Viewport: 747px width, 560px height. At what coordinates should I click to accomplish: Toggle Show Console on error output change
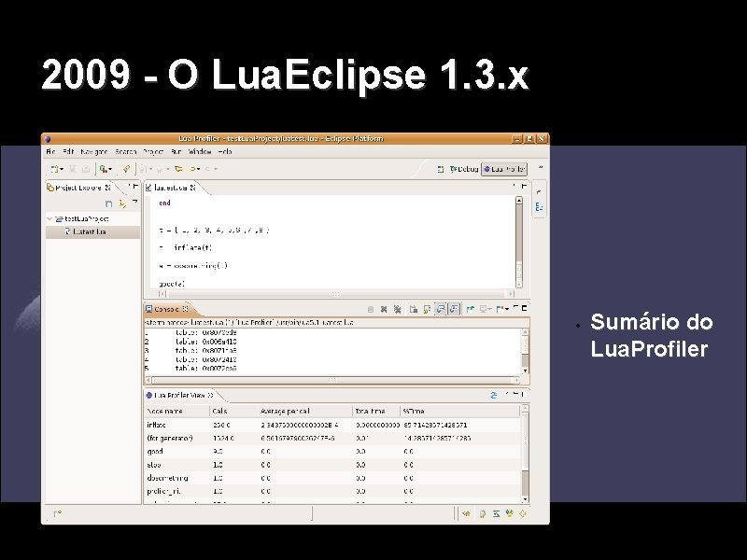[454, 310]
